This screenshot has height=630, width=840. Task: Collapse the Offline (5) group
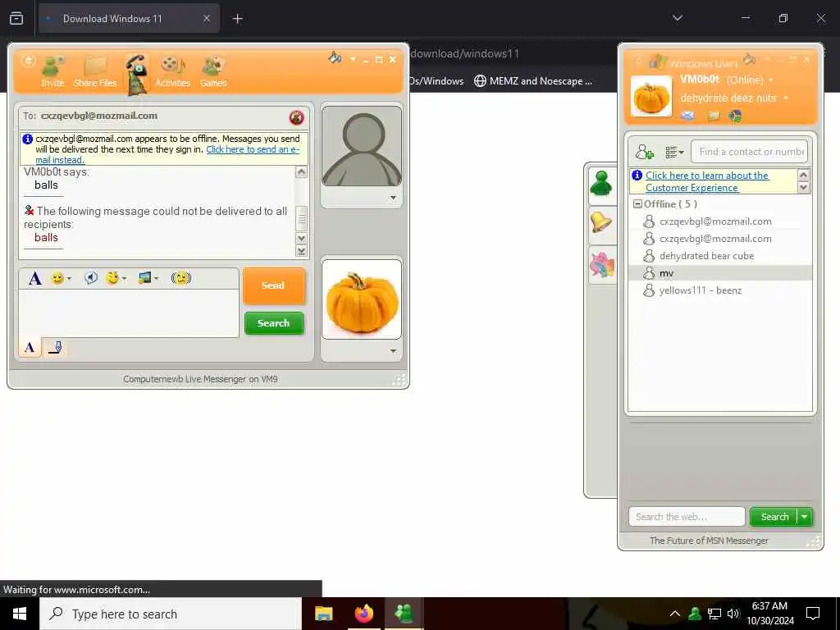coord(637,204)
